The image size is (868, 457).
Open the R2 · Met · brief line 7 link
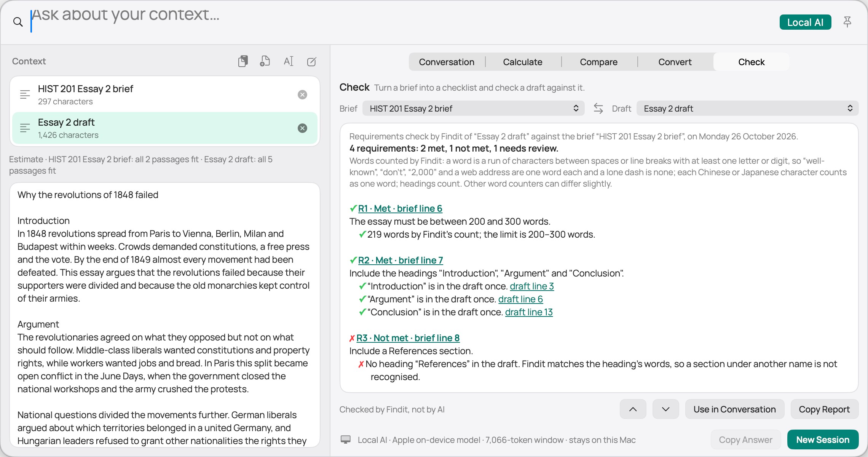[x=400, y=260]
